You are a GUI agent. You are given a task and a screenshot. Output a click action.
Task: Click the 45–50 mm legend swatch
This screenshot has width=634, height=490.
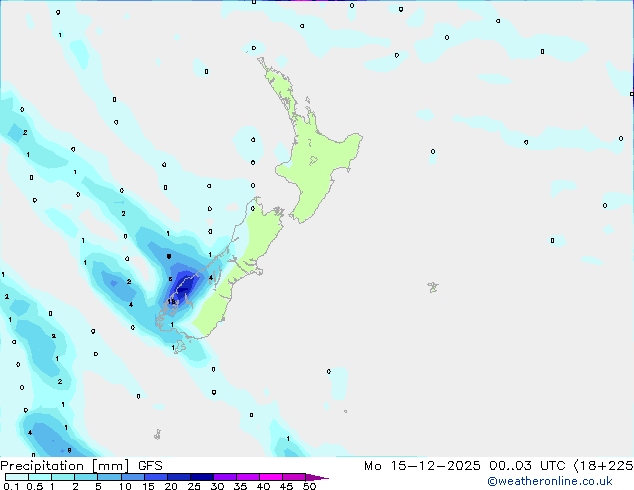[294, 477]
